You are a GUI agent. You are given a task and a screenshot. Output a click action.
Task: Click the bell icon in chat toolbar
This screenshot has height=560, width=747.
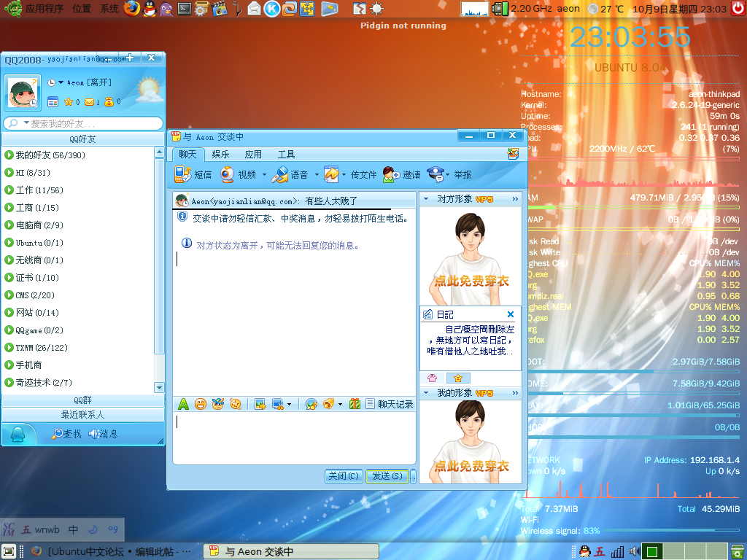click(x=328, y=404)
